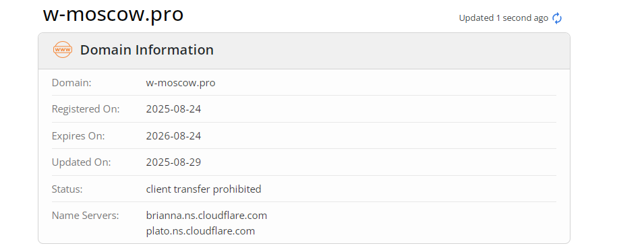This screenshot has height=252, width=644.
Task: Click the Status: label
Action: coord(67,189)
